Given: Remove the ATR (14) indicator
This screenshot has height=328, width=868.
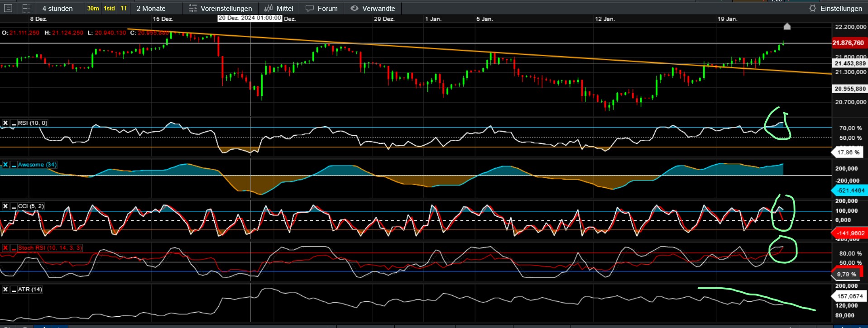Looking at the screenshot, I should pyautogui.click(x=5, y=290).
